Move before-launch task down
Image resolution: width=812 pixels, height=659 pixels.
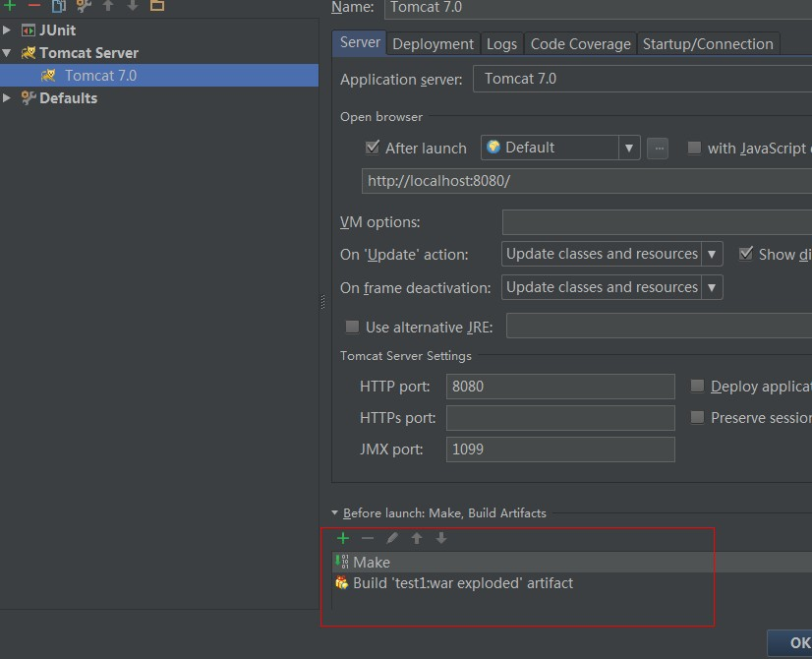[441, 538]
